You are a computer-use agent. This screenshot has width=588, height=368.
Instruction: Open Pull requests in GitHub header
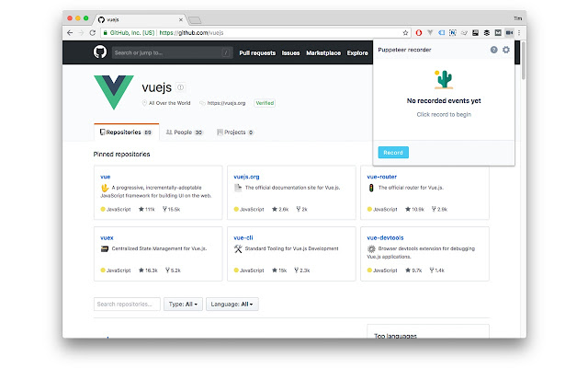pyautogui.click(x=257, y=53)
